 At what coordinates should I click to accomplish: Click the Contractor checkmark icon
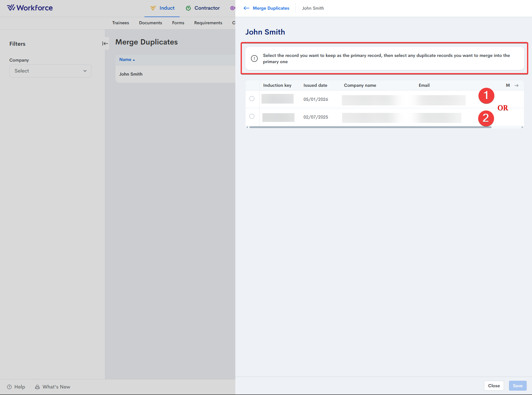coord(188,8)
